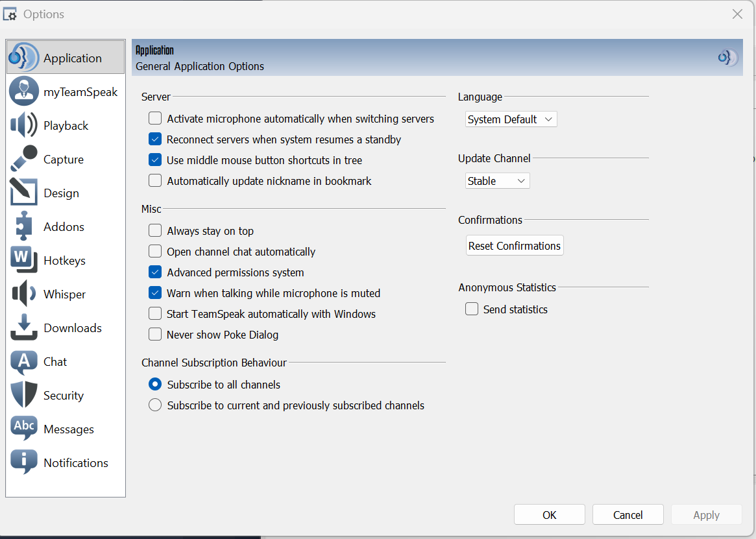Click the Apply button
The height and width of the screenshot is (539, 756).
pos(706,515)
